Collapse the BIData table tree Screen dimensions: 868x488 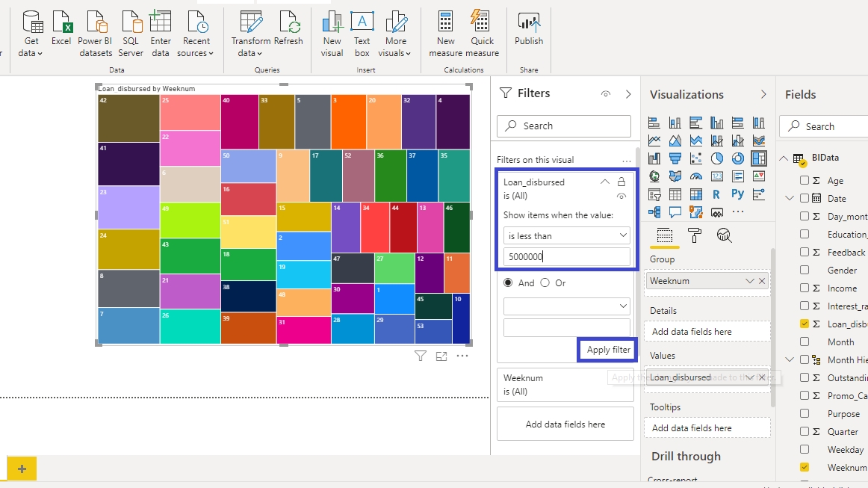pyautogui.click(x=784, y=158)
